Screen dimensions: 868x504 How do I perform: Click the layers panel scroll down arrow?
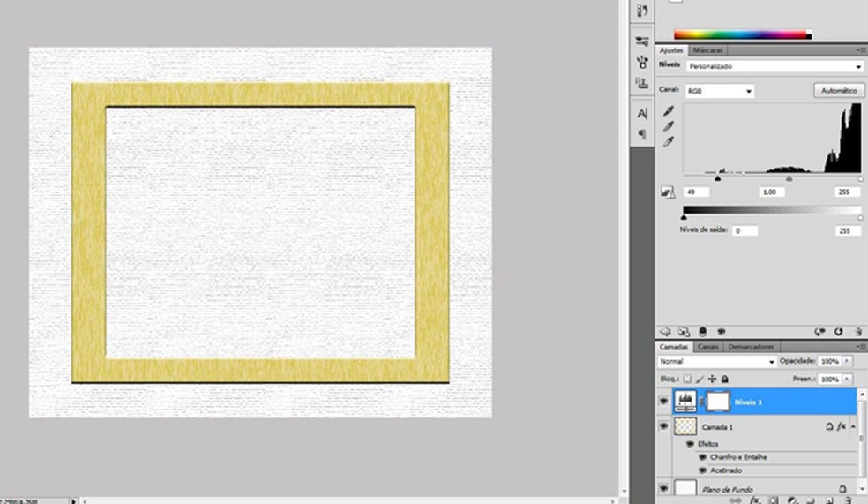862,488
